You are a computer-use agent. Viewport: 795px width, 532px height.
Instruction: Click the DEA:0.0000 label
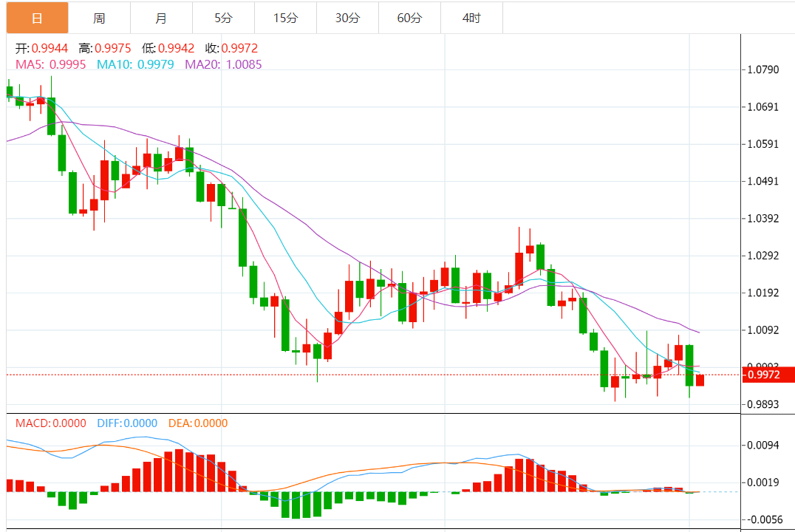pyautogui.click(x=198, y=423)
